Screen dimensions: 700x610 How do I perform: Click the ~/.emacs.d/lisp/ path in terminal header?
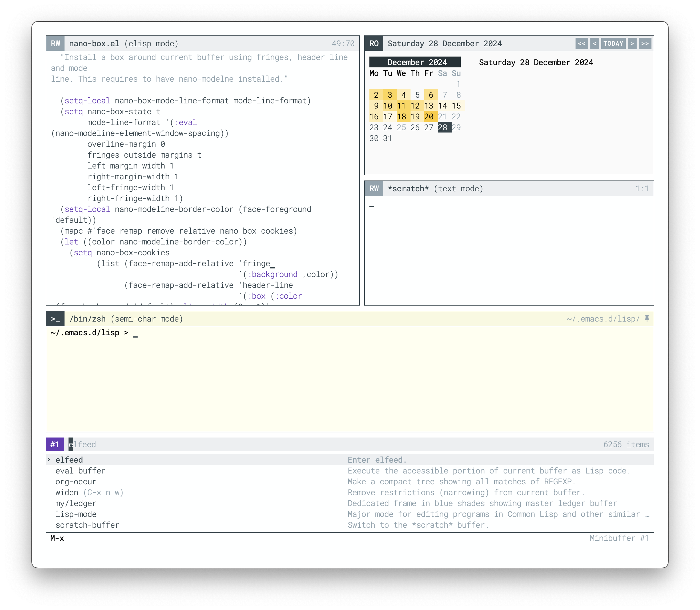coord(603,319)
